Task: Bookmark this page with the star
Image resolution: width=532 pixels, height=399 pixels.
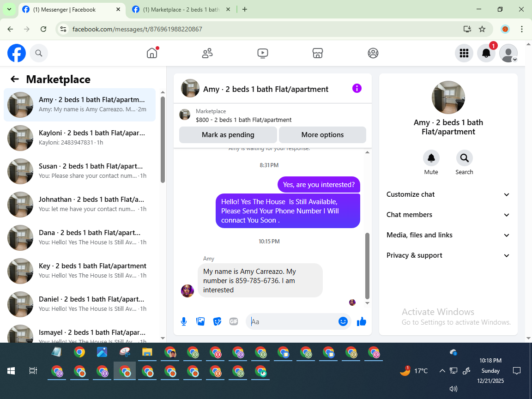Action: [x=482, y=29]
